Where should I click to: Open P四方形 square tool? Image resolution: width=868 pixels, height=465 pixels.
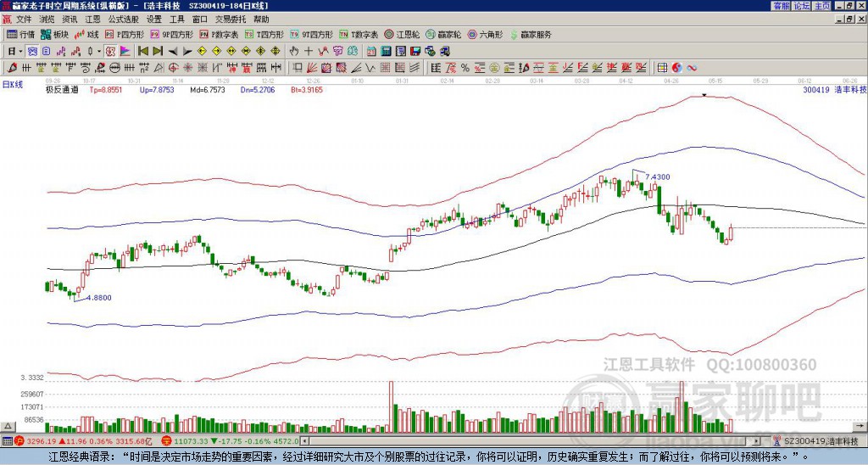coord(125,34)
